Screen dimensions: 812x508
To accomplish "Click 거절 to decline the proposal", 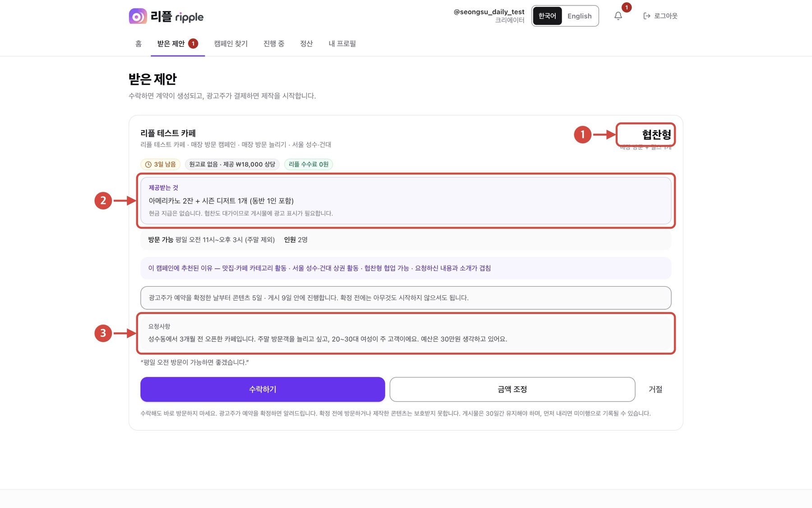I will coord(655,389).
